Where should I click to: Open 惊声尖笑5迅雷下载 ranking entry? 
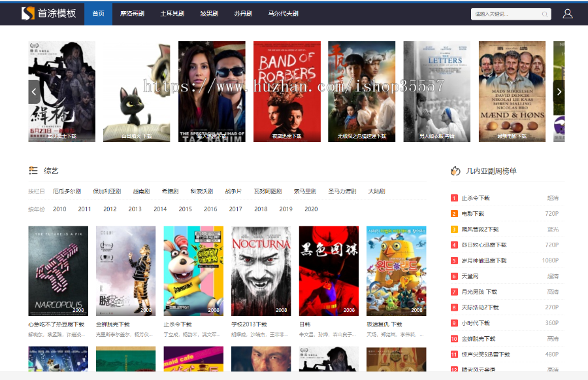pyautogui.click(x=485, y=354)
